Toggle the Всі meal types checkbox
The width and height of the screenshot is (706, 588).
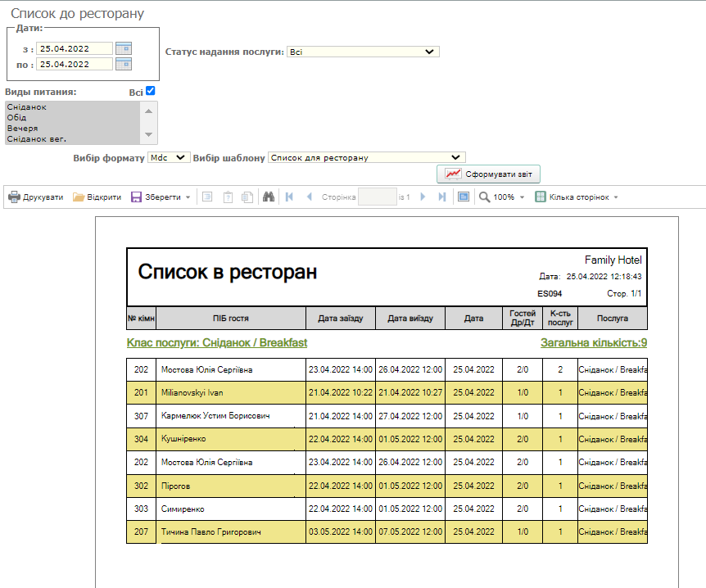click(x=150, y=92)
